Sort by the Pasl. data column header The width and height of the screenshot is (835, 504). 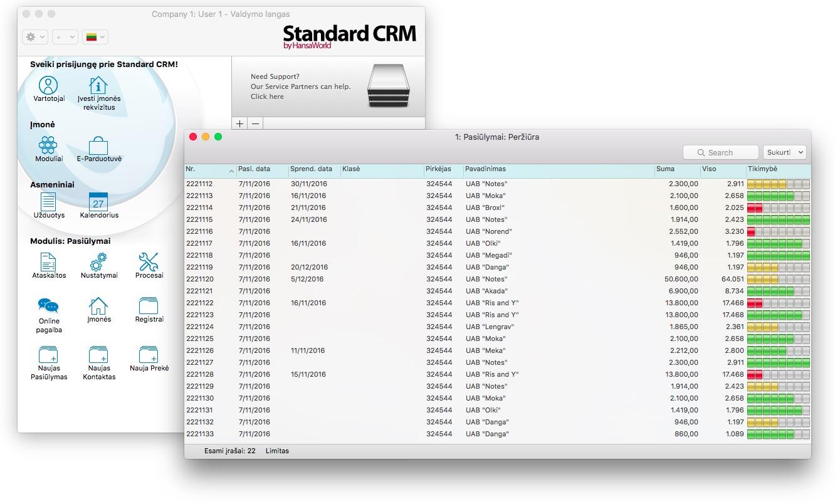(x=262, y=169)
